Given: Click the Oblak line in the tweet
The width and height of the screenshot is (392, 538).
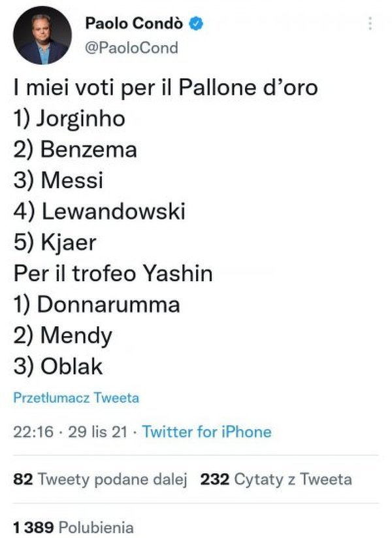Looking at the screenshot, I should (x=58, y=366).
